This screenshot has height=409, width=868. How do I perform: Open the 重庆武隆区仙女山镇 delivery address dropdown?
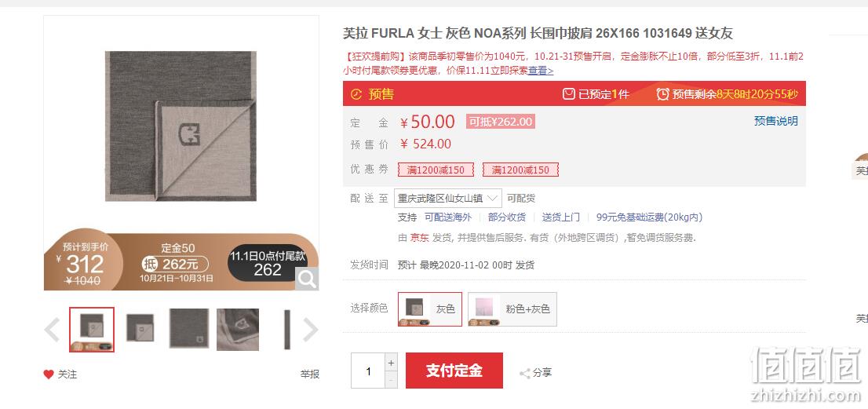[x=448, y=198]
